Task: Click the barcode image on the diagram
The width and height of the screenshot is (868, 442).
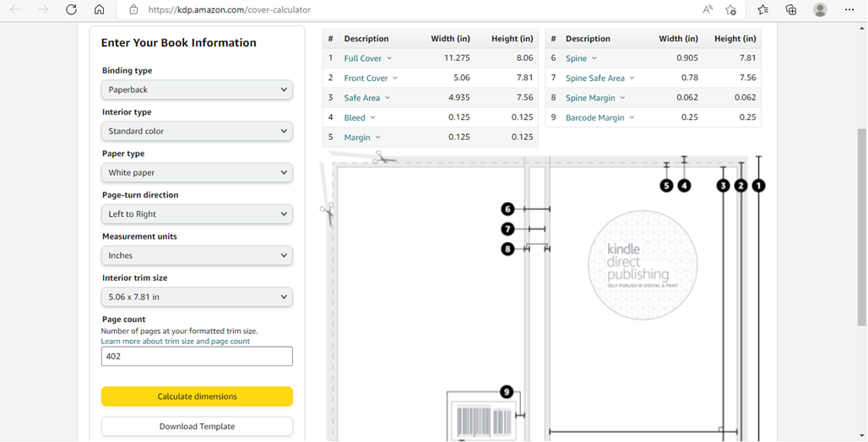Action: coord(485,421)
